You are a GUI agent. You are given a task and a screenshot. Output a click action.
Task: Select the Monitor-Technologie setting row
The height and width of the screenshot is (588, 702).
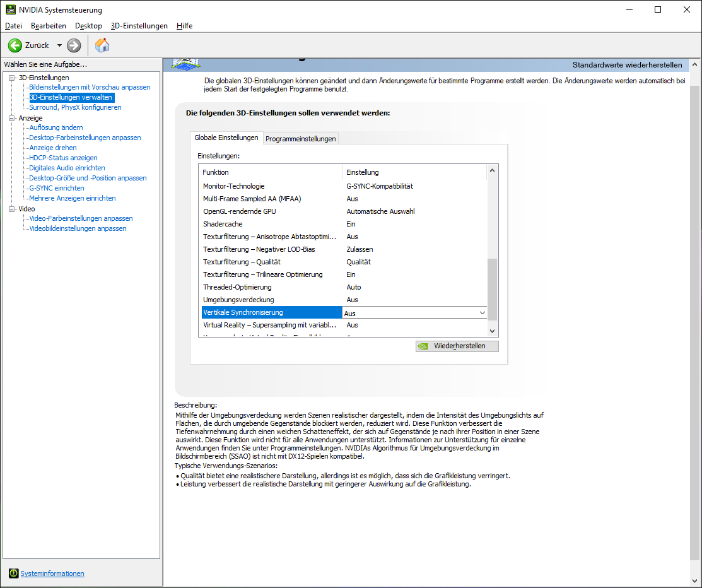344,186
